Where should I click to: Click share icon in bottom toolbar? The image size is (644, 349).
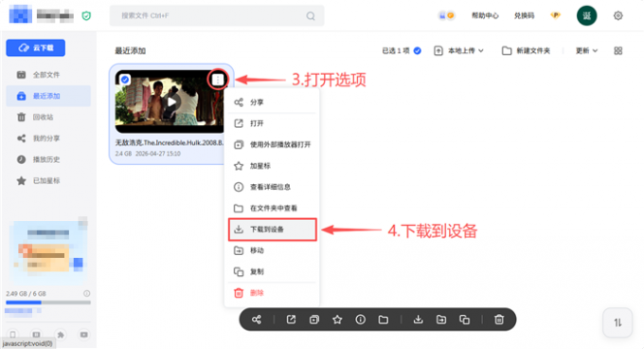pyautogui.click(x=257, y=320)
